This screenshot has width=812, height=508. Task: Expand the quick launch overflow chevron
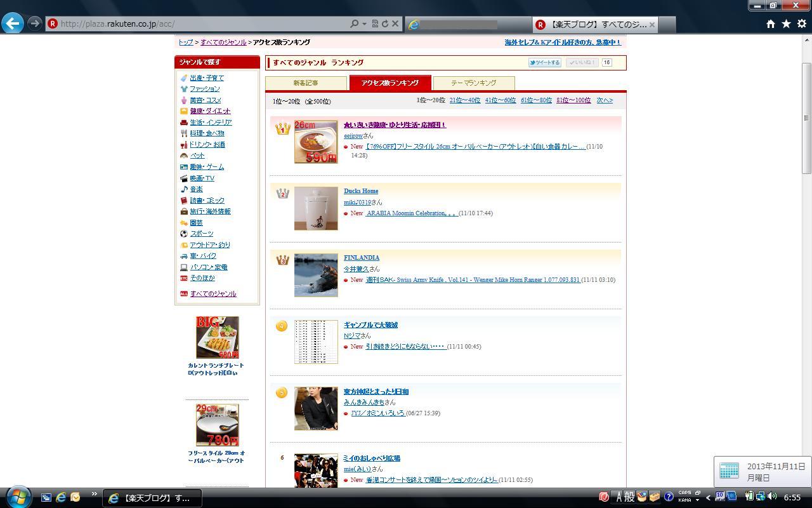coord(95,494)
